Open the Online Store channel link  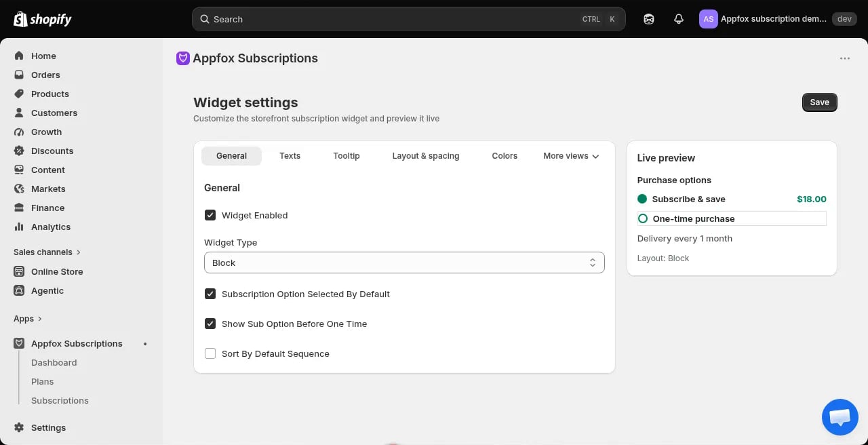[x=57, y=271]
